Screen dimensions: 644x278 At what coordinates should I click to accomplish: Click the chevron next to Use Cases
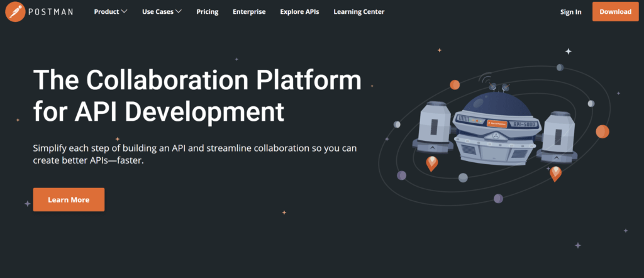tap(179, 12)
